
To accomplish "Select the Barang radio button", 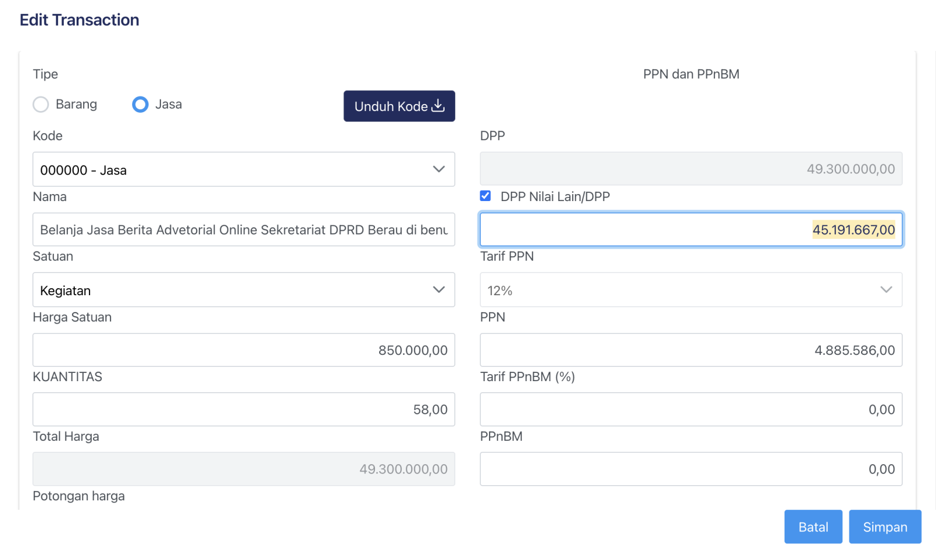I will [x=41, y=105].
